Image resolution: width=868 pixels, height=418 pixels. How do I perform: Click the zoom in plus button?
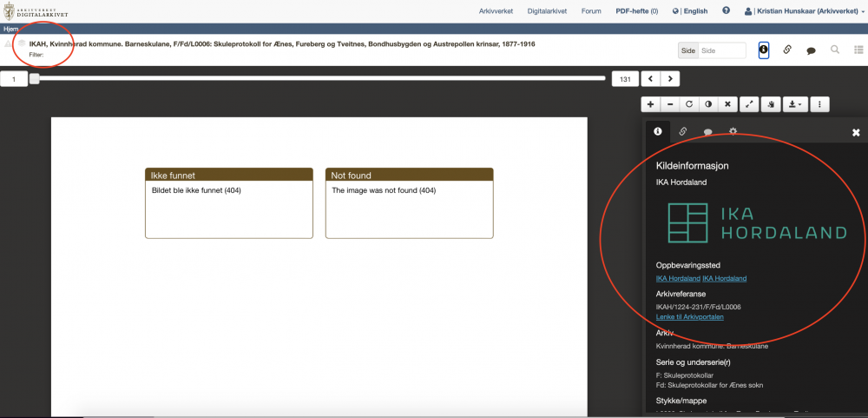[x=651, y=104]
